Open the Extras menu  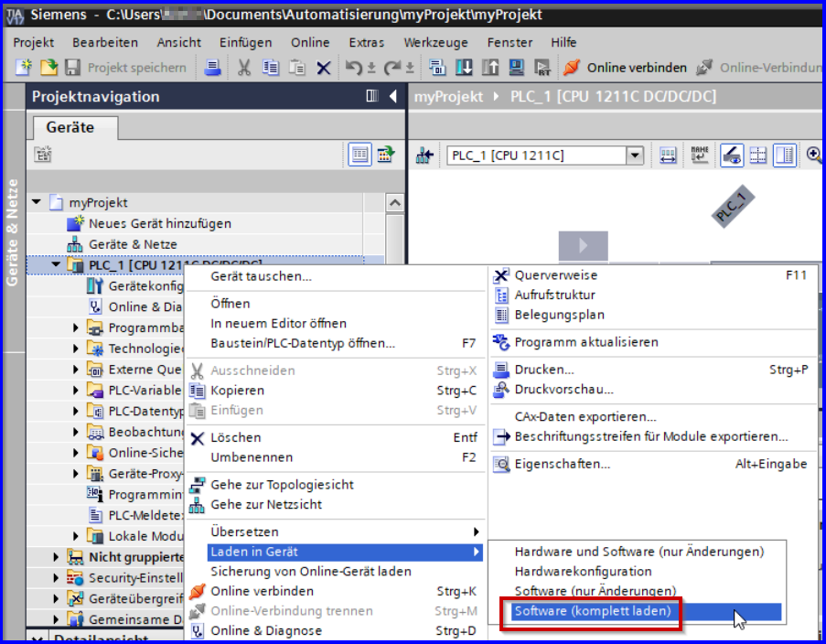coord(366,42)
